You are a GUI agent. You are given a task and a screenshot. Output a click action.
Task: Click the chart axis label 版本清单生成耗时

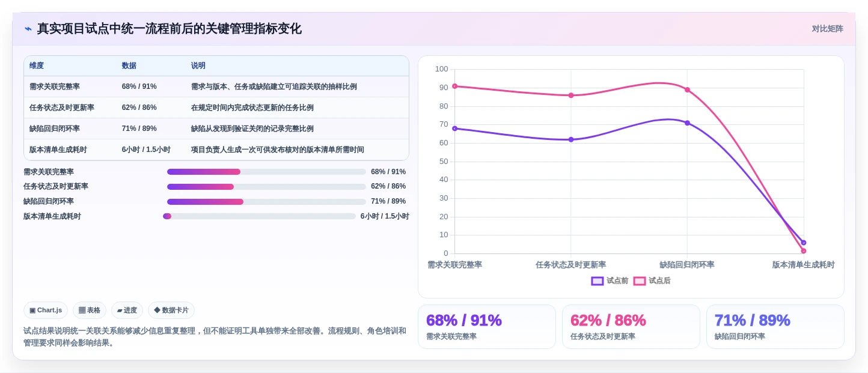(804, 265)
